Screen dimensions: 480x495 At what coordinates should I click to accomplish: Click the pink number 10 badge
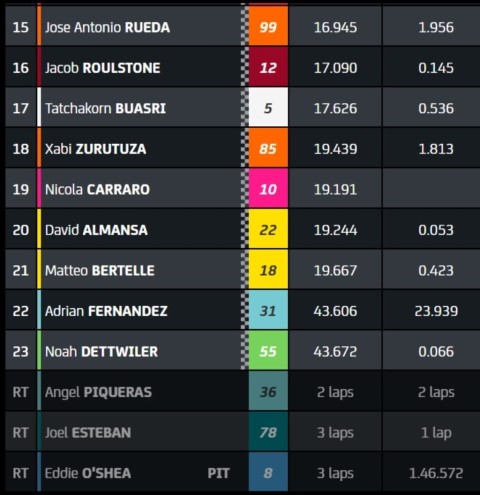(268, 189)
